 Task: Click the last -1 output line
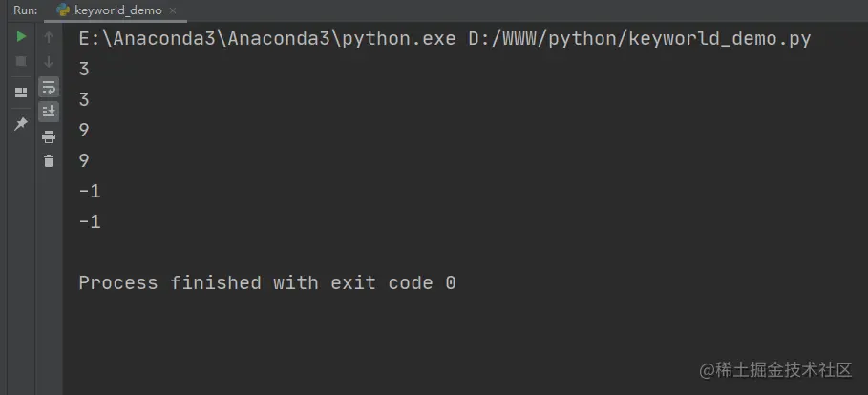point(90,222)
